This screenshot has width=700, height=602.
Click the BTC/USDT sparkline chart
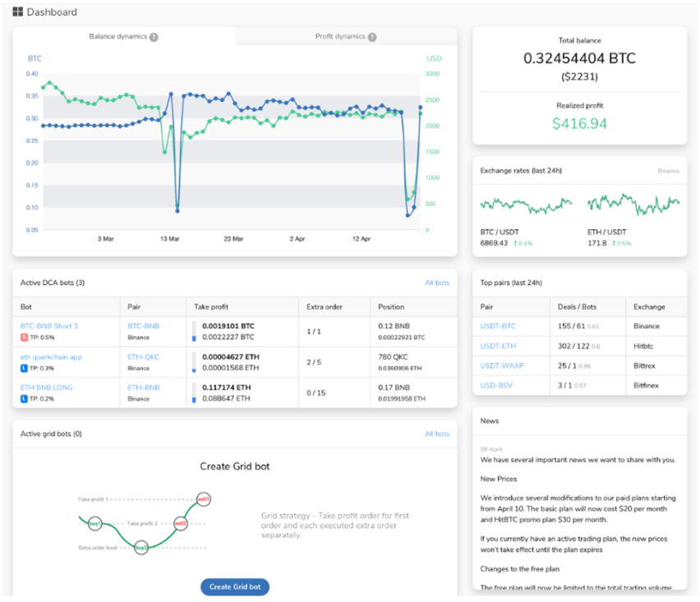tap(526, 204)
